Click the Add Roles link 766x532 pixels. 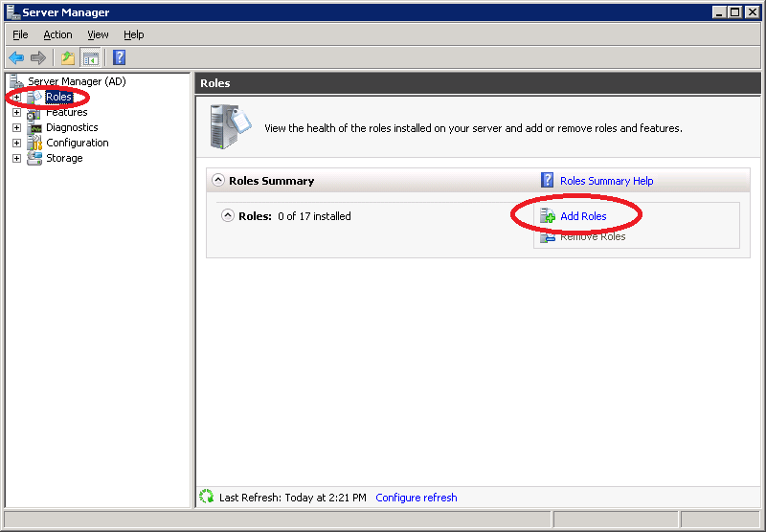583,216
